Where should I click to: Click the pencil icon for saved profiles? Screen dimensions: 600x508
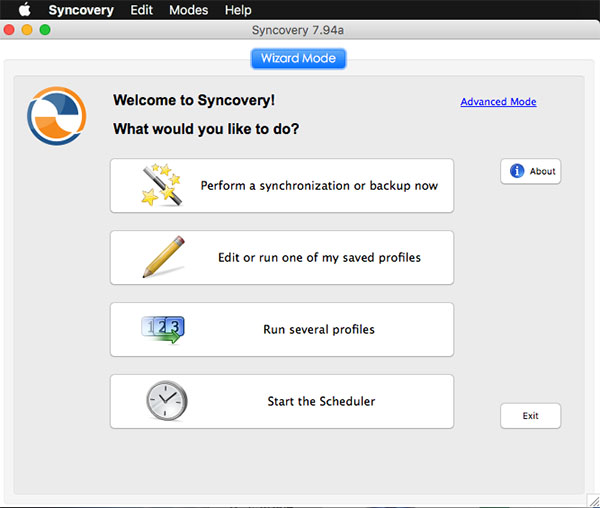click(x=164, y=257)
